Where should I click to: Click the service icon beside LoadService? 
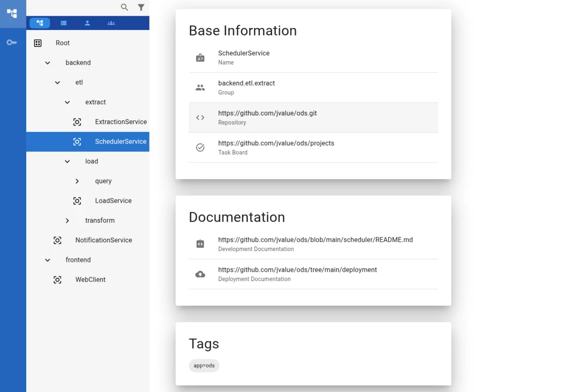(x=77, y=200)
